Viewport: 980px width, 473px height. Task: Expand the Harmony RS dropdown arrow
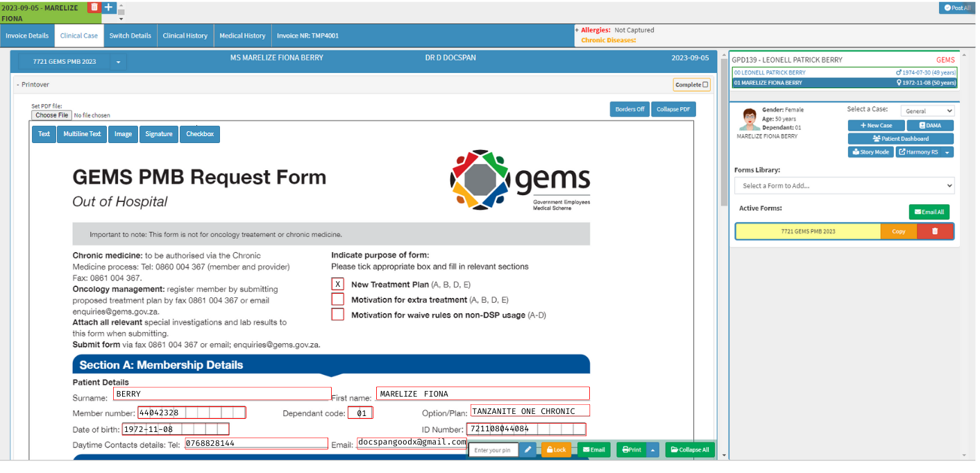948,152
